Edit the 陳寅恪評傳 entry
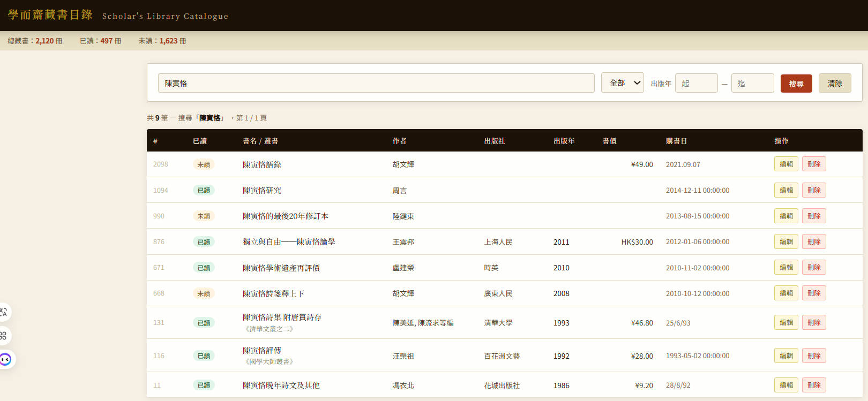Image resolution: width=868 pixels, height=401 pixels. click(786, 355)
